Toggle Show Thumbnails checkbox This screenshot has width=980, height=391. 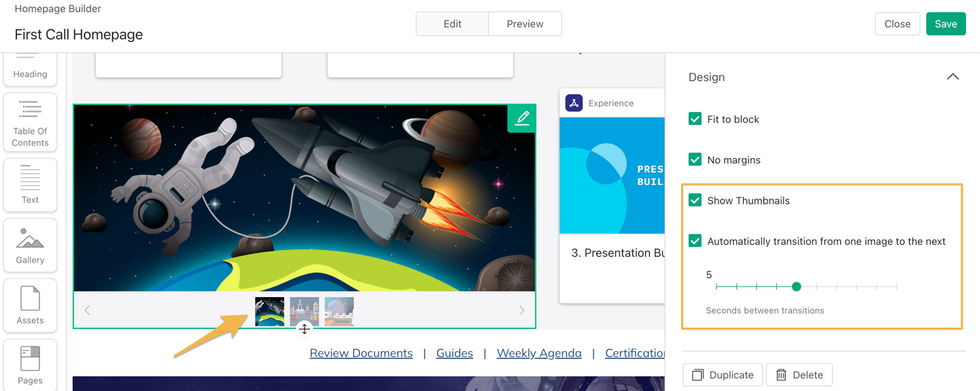point(695,200)
